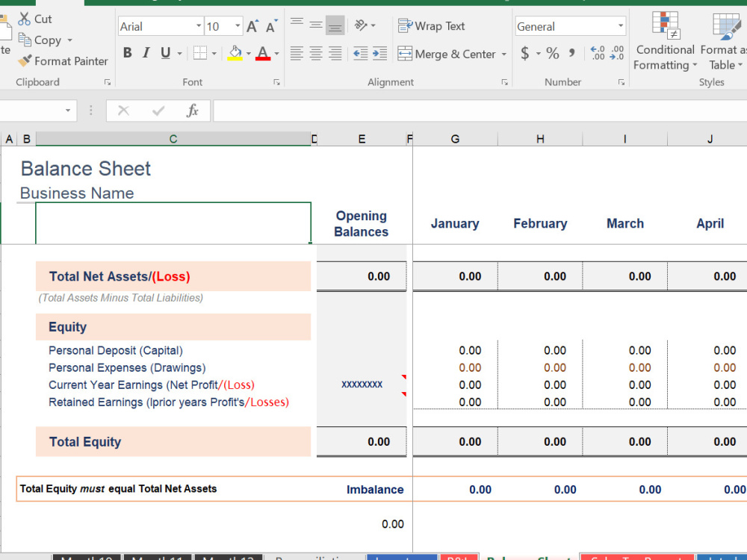This screenshot has height=560, width=747.
Task: Expand the Merge & Center dropdown
Action: pos(504,54)
